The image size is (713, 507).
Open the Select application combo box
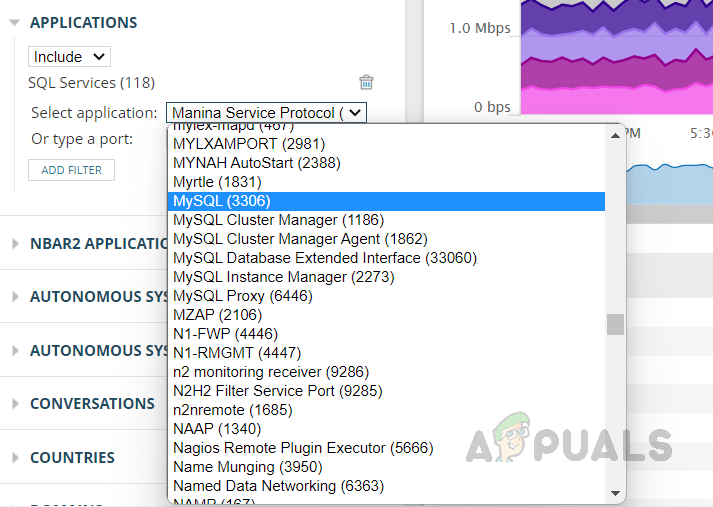(266, 113)
